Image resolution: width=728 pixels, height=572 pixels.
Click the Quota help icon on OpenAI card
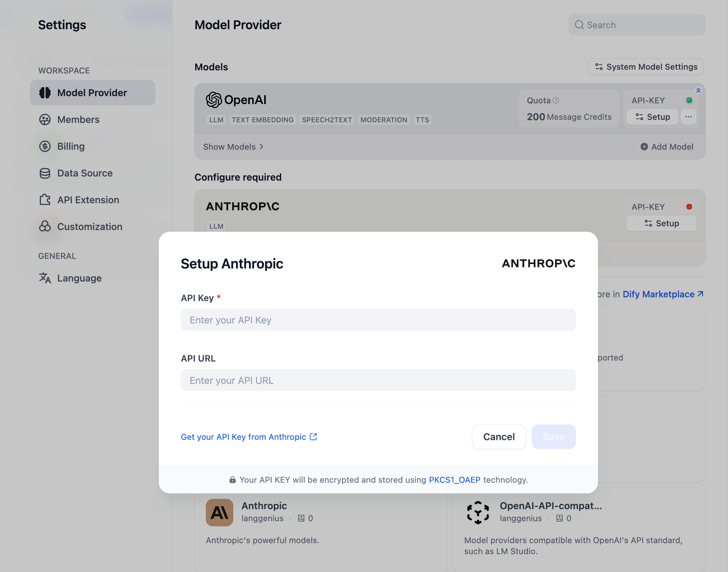tap(556, 100)
